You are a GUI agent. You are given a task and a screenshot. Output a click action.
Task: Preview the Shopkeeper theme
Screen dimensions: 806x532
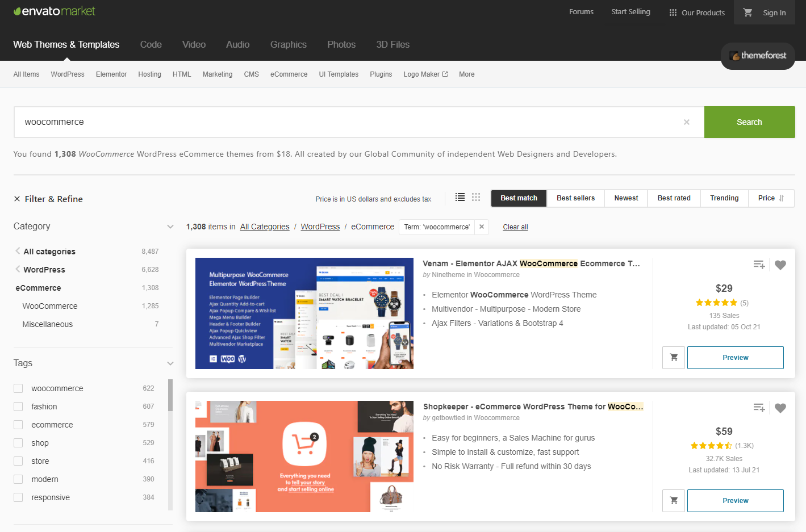(x=736, y=501)
